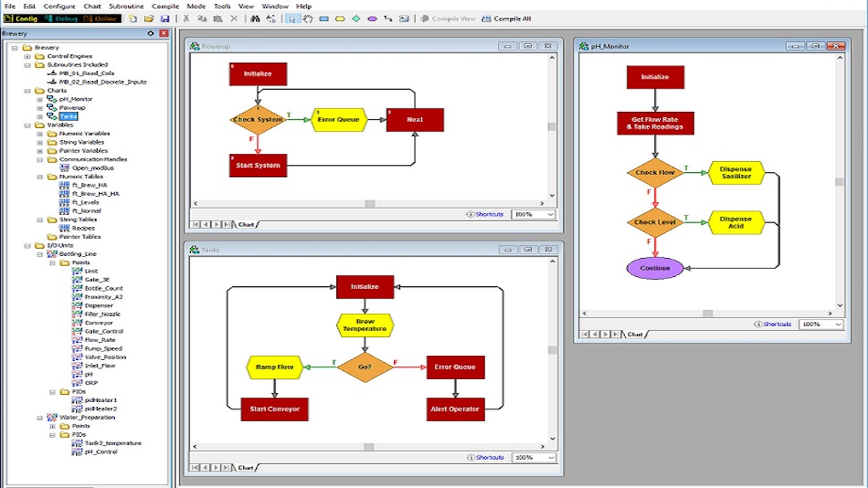The image size is (868, 488).
Task: Select the Chart tab in the Tanks window
Action: click(246, 467)
